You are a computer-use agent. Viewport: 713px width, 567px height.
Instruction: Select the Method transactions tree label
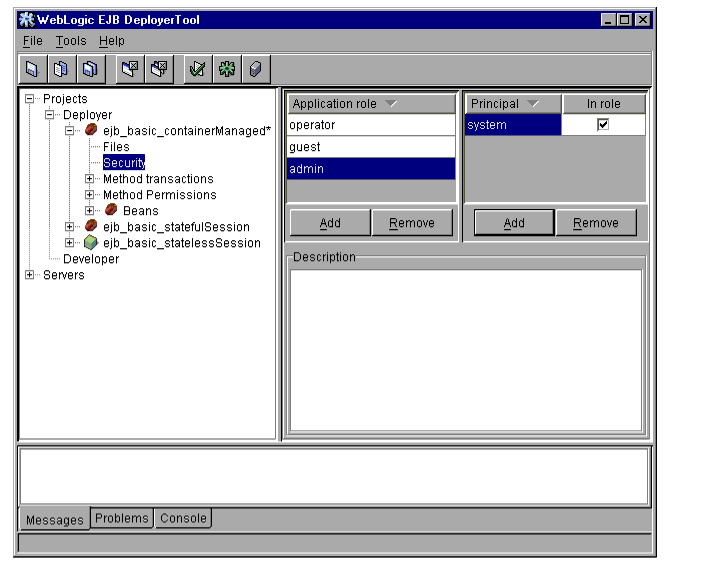158,179
